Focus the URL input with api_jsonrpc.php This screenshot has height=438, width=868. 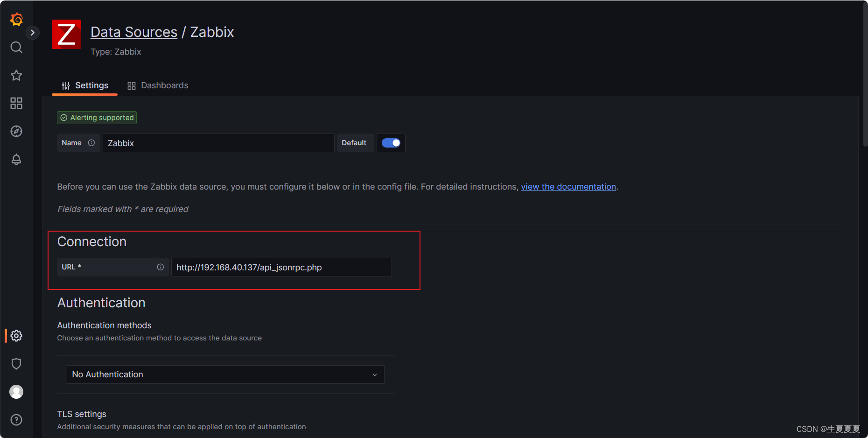281,267
